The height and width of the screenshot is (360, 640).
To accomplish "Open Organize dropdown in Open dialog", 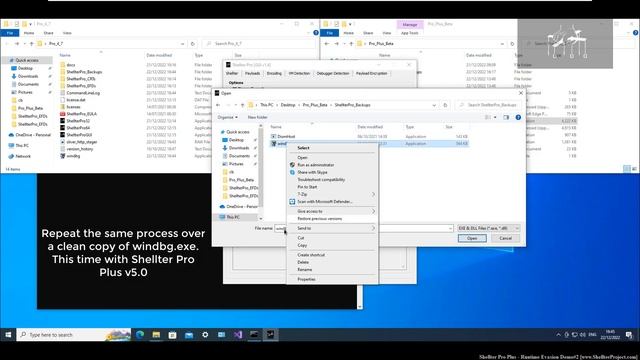I will (227, 117).
